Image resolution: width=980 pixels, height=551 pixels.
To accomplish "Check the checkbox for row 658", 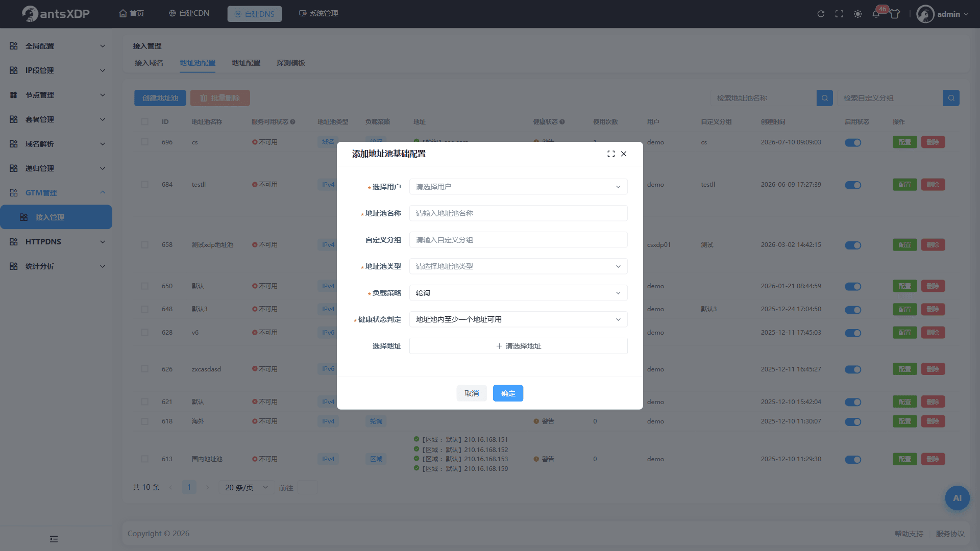I will click(145, 245).
